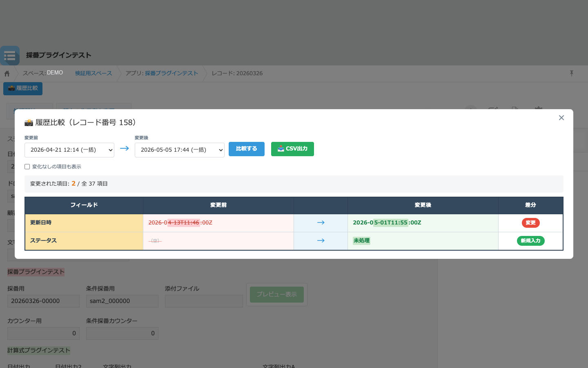Screen dimensions: 588x368
Task: Click the フィールド column header
Action: [84, 205]
